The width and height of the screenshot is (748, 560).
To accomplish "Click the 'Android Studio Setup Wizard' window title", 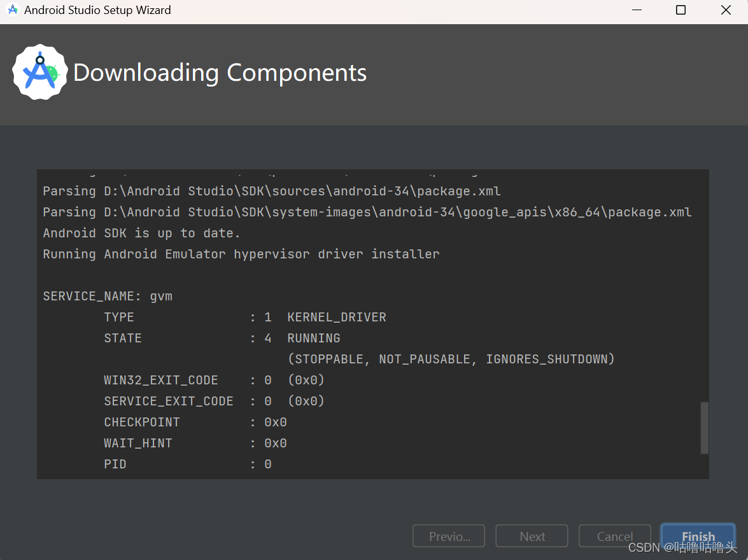I will coord(97,10).
